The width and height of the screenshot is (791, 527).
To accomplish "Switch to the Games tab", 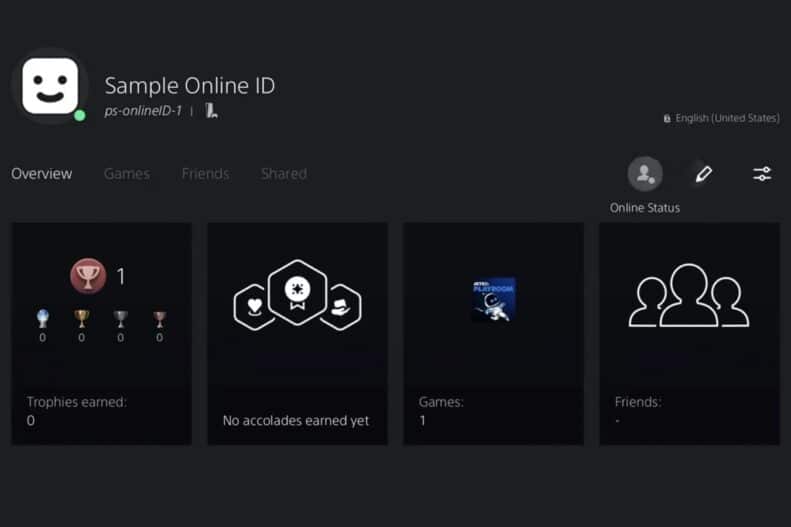I will pos(127,174).
